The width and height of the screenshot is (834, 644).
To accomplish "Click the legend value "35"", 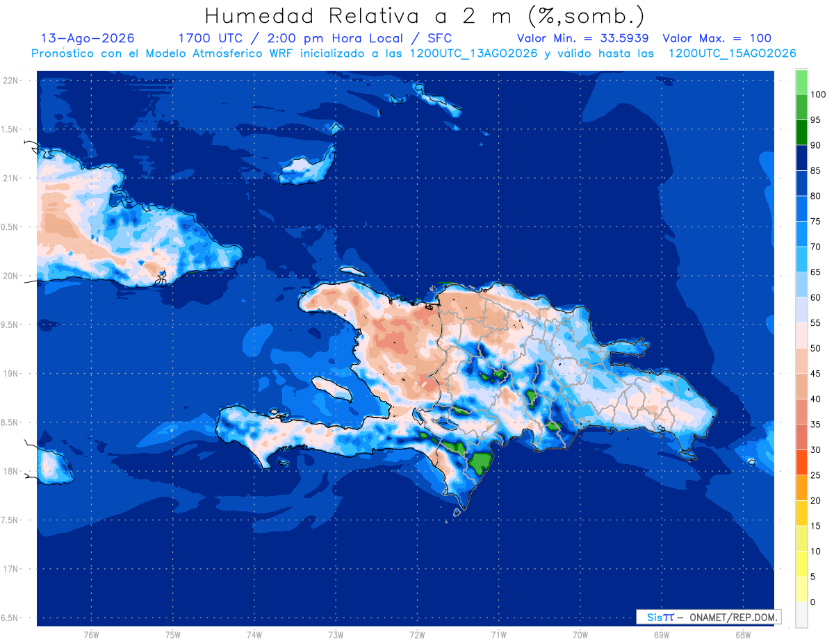I will [x=815, y=424].
